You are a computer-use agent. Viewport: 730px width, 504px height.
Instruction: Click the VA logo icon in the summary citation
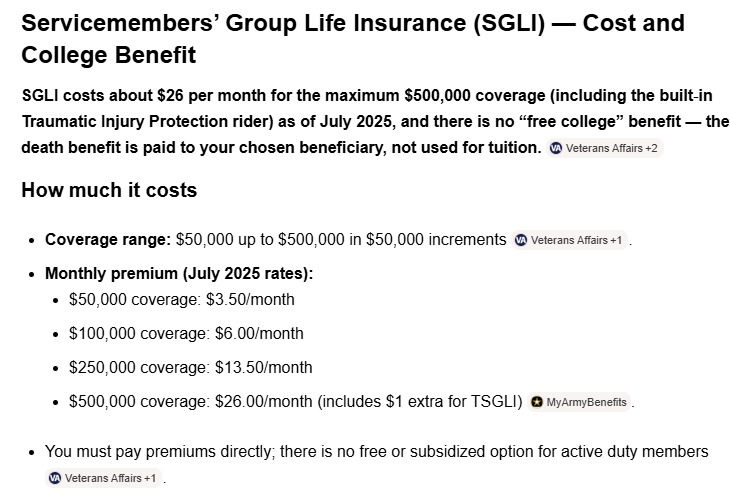coord(556,148)
